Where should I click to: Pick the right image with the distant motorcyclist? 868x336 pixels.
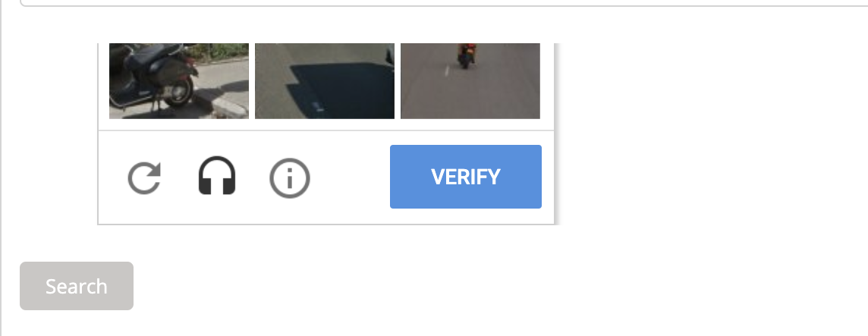coord(470,81)
